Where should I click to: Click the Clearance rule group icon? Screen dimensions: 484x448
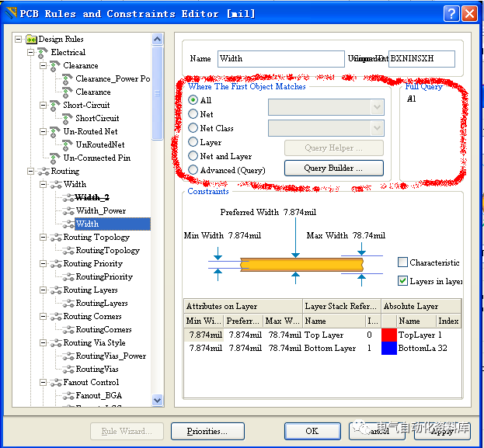tap(55, 66)
